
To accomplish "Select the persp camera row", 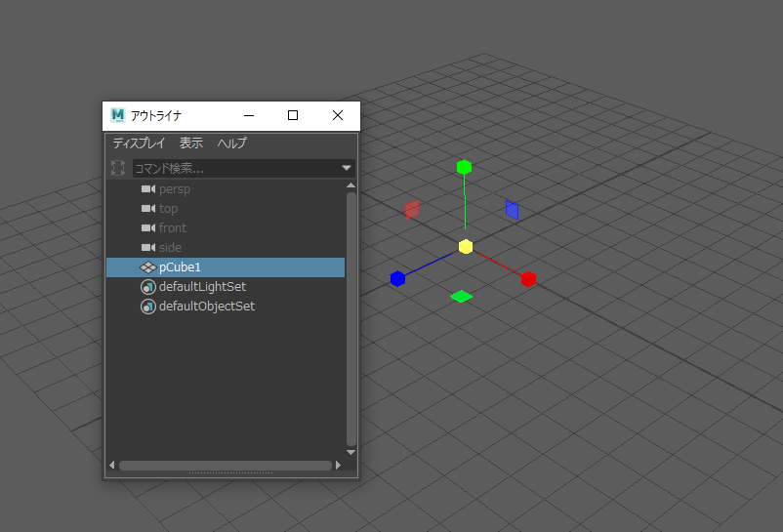I will click(x=226, y=189).
